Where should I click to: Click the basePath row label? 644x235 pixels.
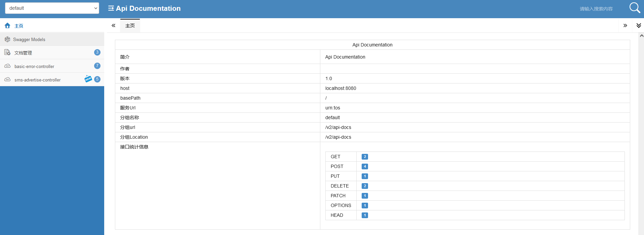pos(130,98)
